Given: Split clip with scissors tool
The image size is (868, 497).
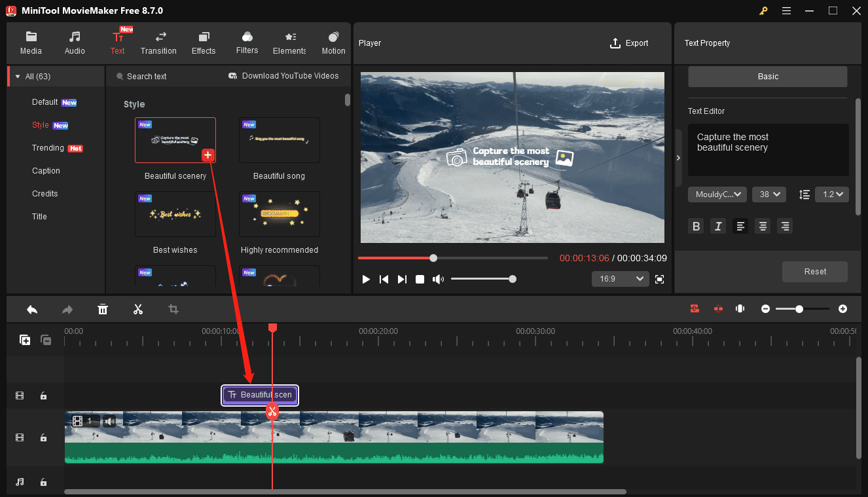Looking at the screenshot, I should pyautogui.click(x=138, y=309).
